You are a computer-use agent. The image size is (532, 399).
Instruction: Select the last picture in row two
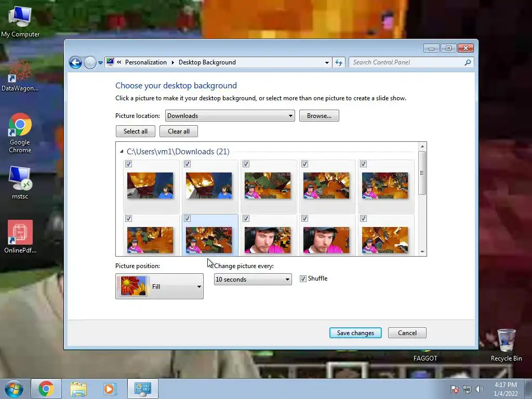[385, 240]
